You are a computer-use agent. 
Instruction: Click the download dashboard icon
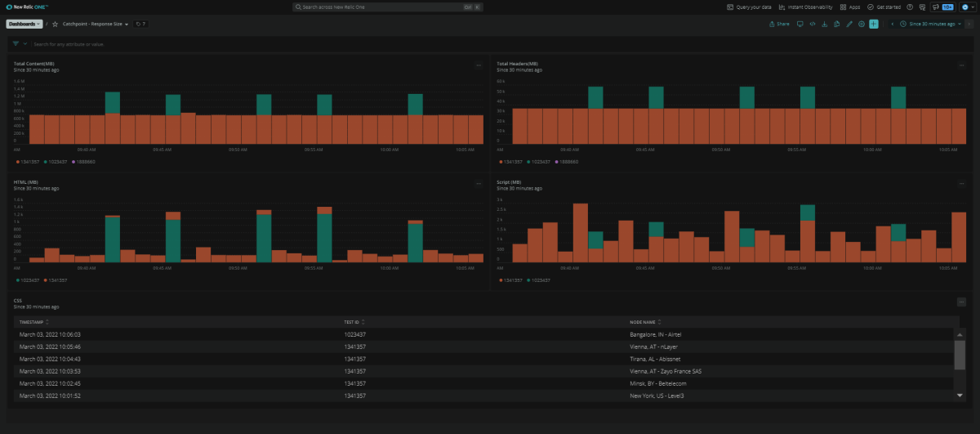point(825,24)
